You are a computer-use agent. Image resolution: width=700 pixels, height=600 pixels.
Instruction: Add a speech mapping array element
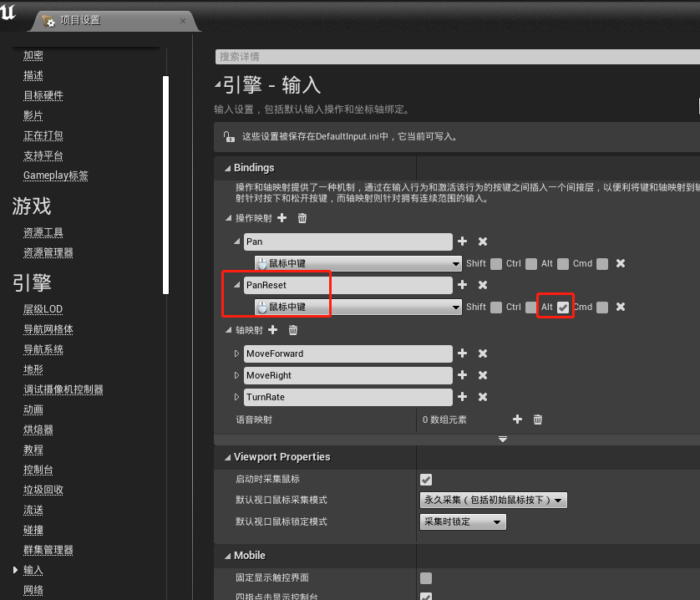point(517,419)
